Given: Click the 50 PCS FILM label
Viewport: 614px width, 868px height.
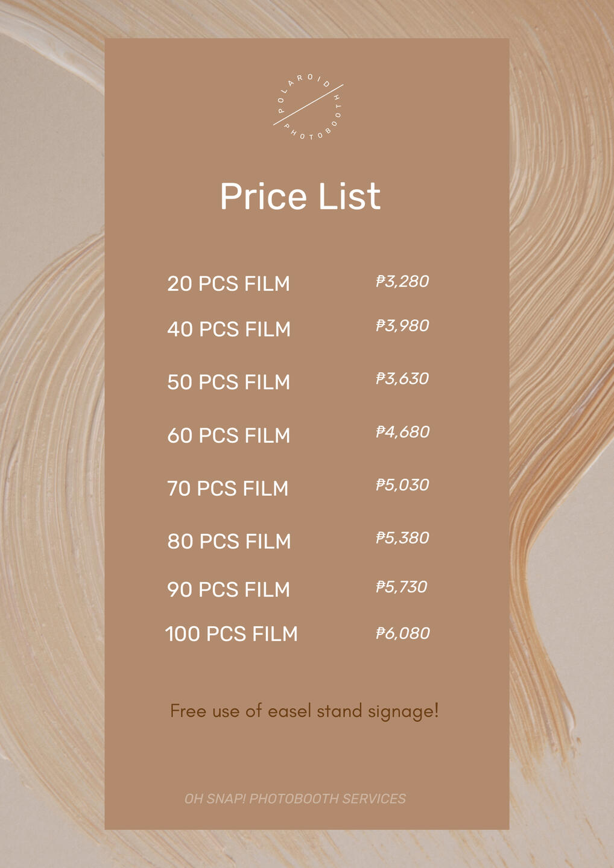Looking at the screenshot, I should 229,382.
